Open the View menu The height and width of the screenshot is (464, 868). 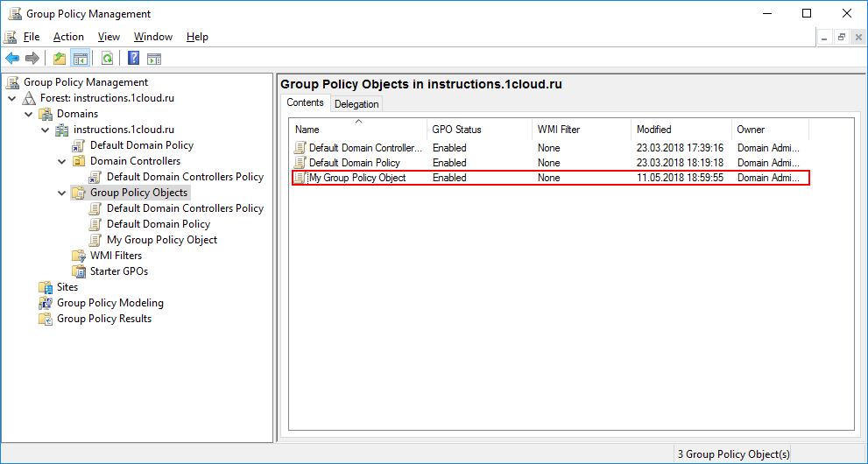109,37
